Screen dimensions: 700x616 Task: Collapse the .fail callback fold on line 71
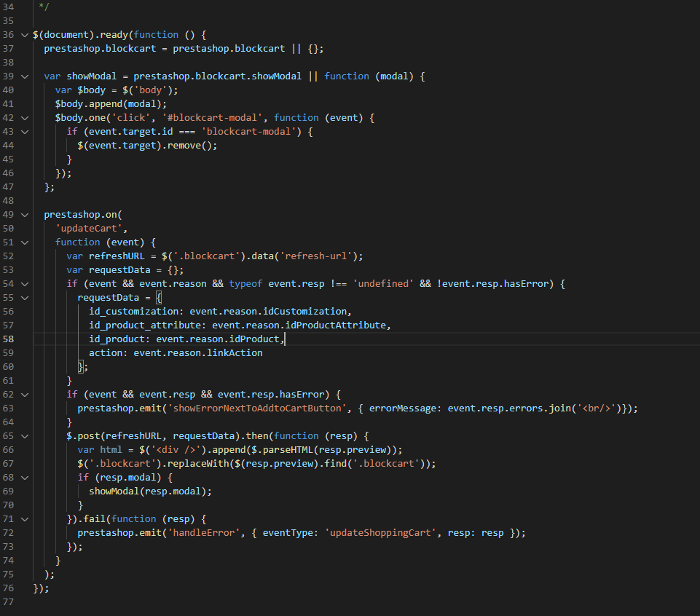point(25,519)
